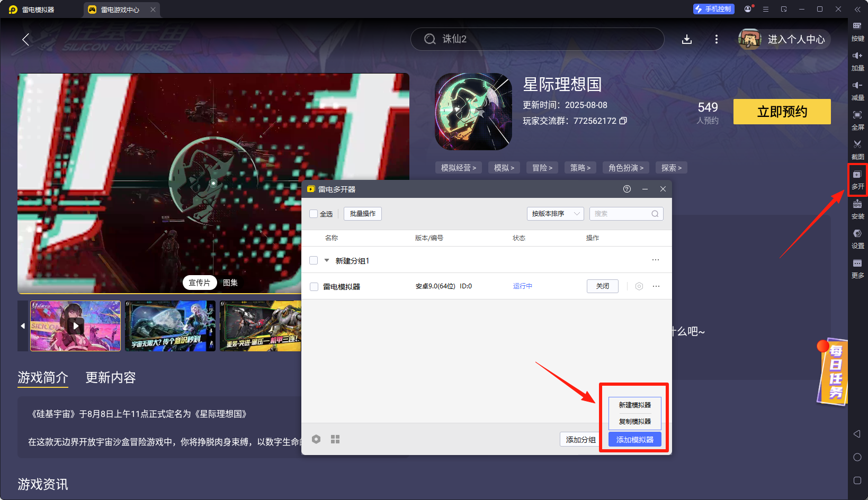This screenshot has width=868, height=500.
Task: Open more options for 雷电模拟器 row
Action: pyautogui.click(x=656, y=286)
